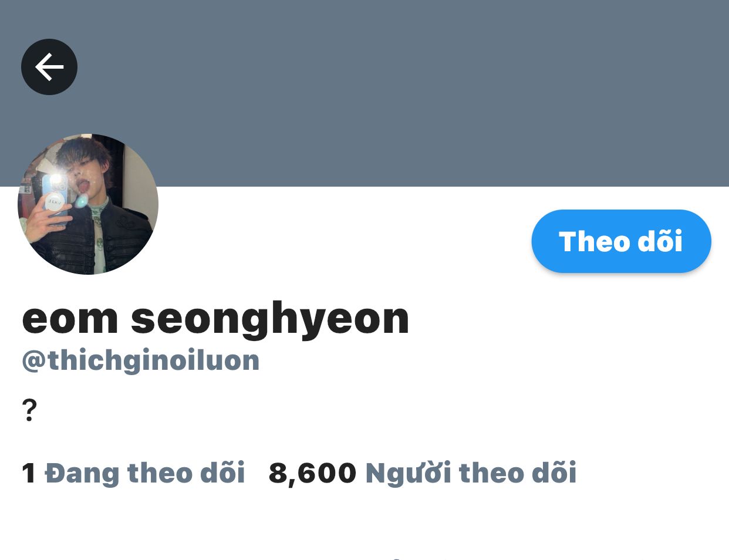The height and width of the screenshot is (560, 729).
Task: Click the word eom in the name
Action: 70,319
